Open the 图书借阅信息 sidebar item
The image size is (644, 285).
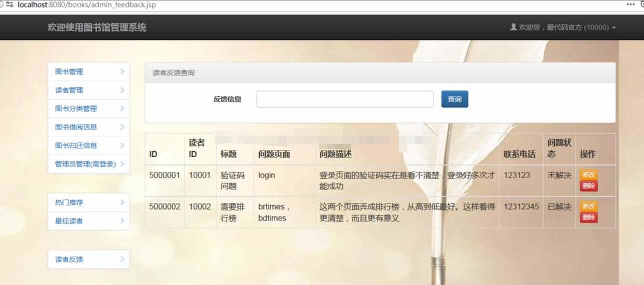tap(89, 127)
